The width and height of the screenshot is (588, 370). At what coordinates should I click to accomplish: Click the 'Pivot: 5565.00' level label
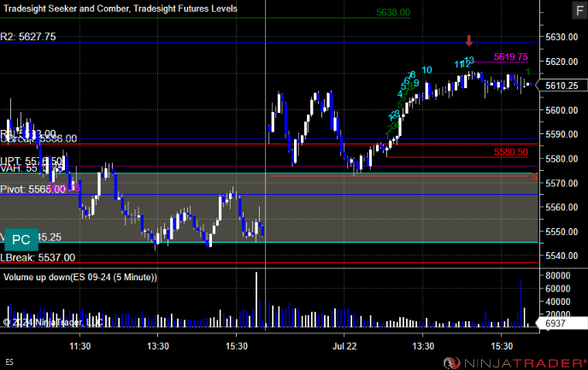33,190
